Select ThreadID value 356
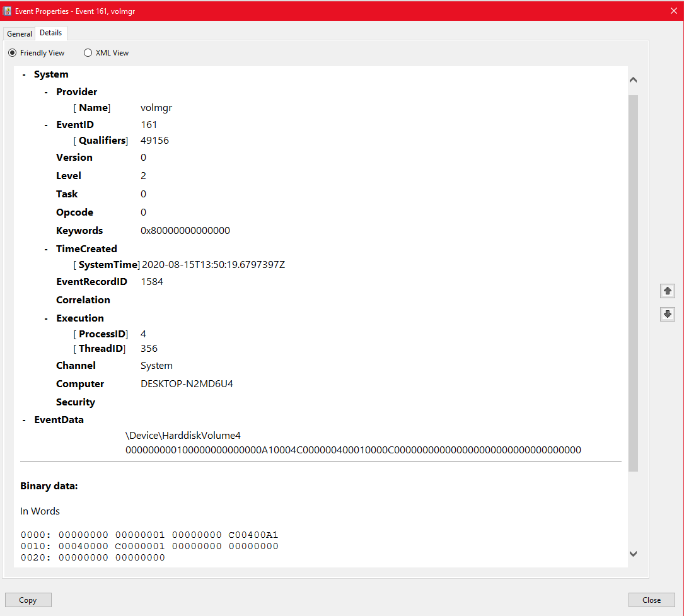The height and width of the screenshot is (616, 684). tap(149, 349)
